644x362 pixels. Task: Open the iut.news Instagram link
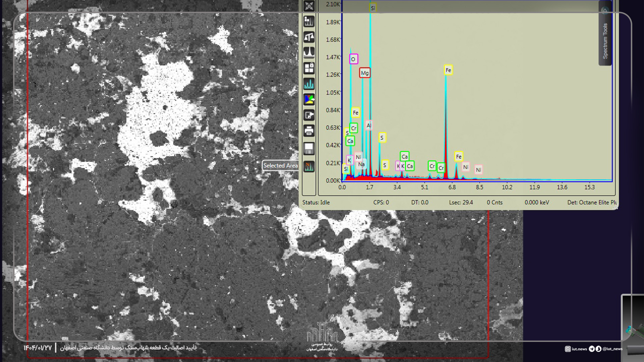point(576,349)
